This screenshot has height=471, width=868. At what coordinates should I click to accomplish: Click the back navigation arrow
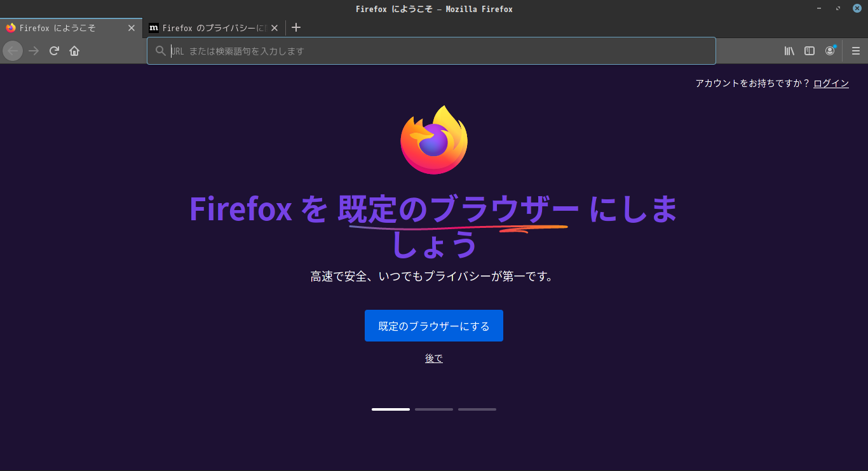13,51
